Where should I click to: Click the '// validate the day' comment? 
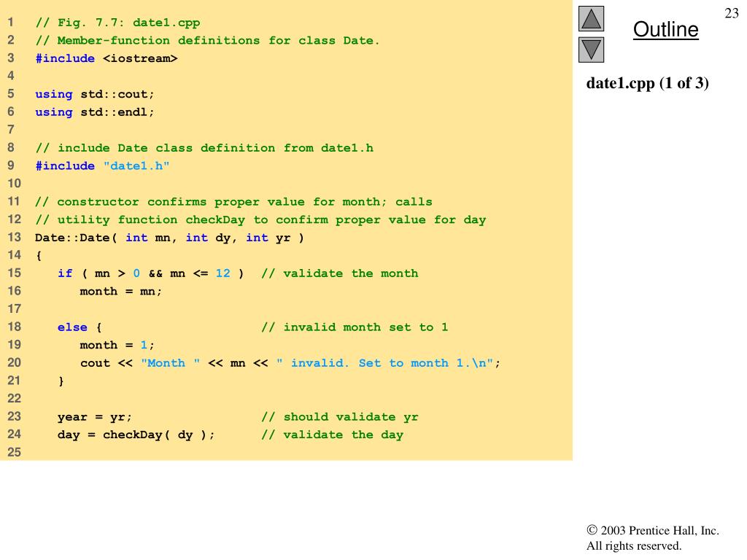332,435
